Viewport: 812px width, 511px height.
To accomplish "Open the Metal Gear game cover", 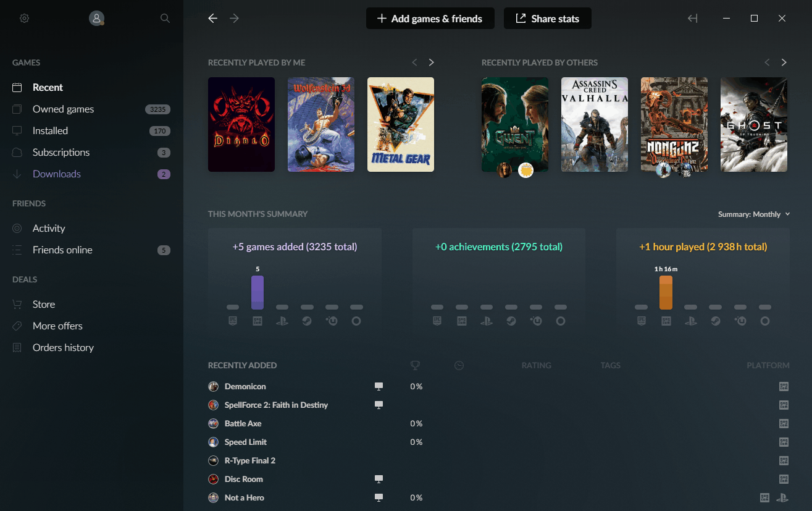I will (401, 124).
